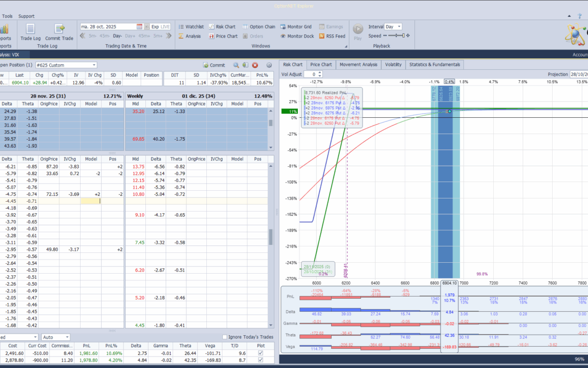
Task: Switch to the Movement Analysis tab
Action: pyautogui.click(x=358, y=64)
